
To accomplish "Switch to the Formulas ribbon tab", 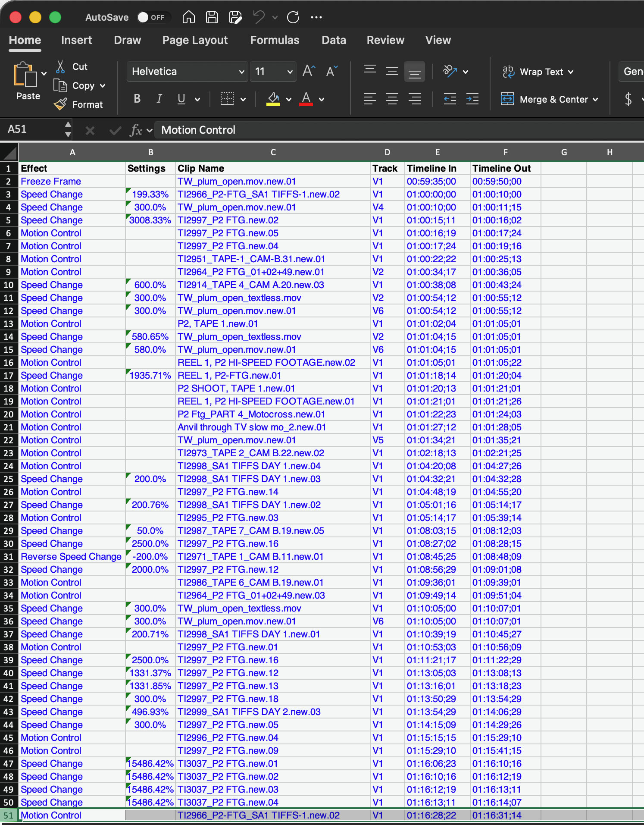I will pyautogui.click(x=275, y=40).
